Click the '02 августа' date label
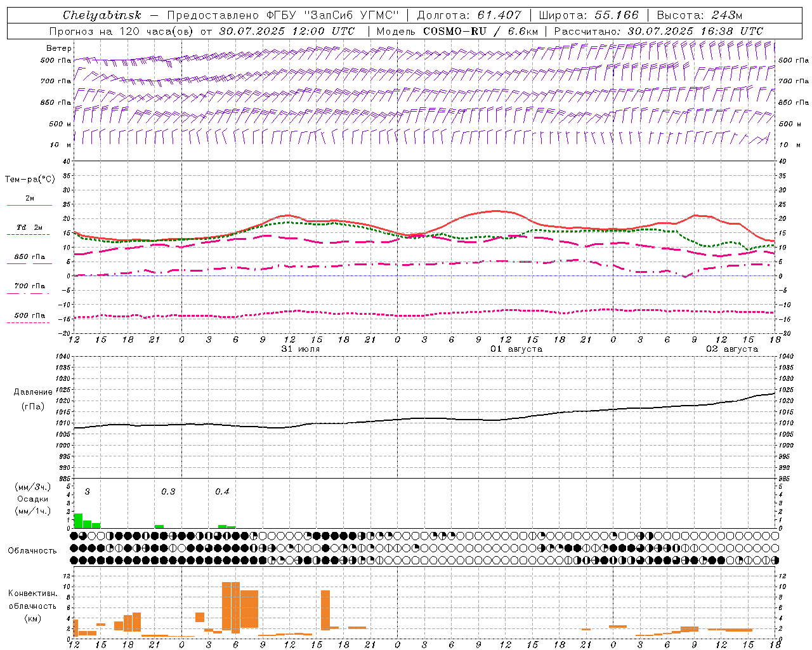The width and height of the screenshot is (812, 650). pos(731,349)
